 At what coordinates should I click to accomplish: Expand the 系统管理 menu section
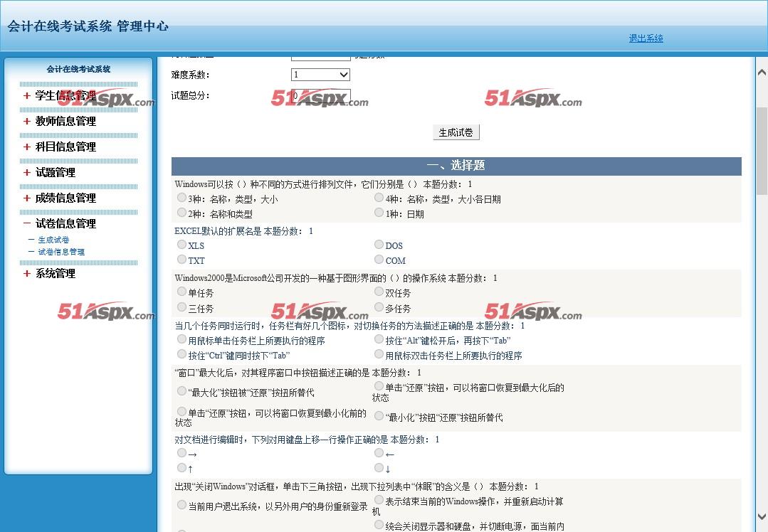(x=56, y=274)
